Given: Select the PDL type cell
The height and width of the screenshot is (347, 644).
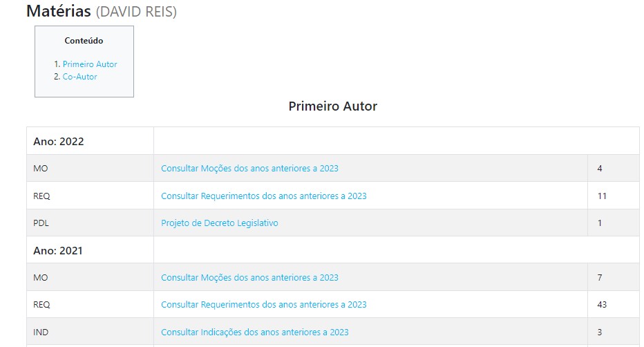Looking at the screenshot, I should (x=41, y=223).
